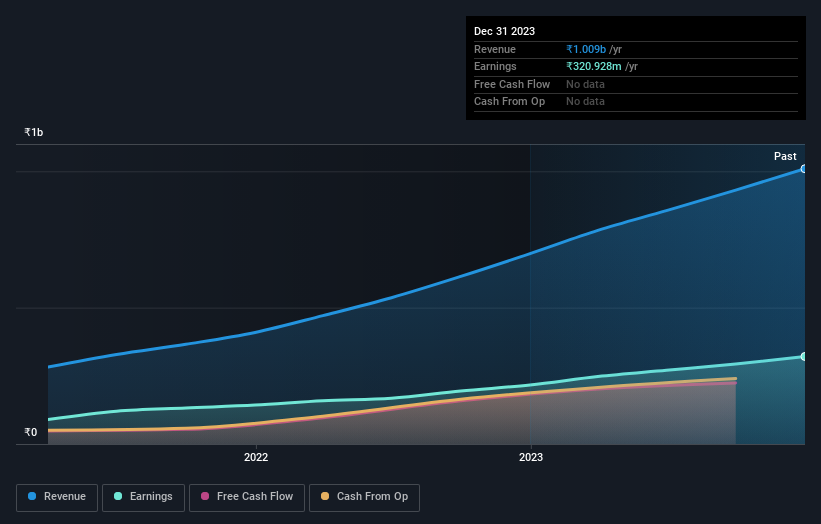Toggle the Free Cash Flow legend button
This screenshot has height=524, width=821.
point(247,497)
